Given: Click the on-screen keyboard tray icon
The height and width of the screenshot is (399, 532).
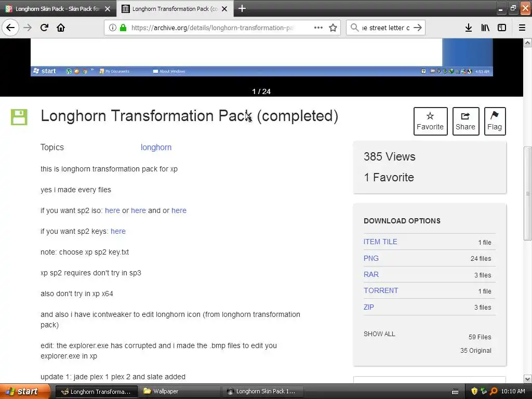Looking at the screenshot, I should (455, 392).
